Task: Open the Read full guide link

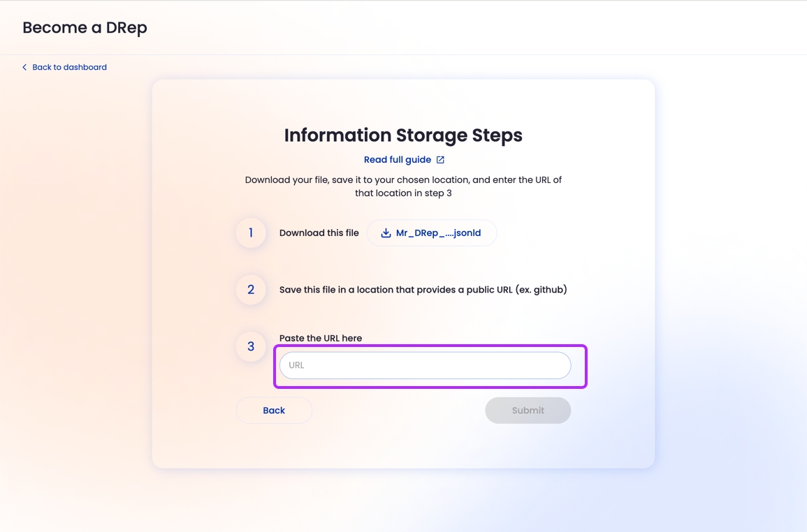Action: pos(397,160)
